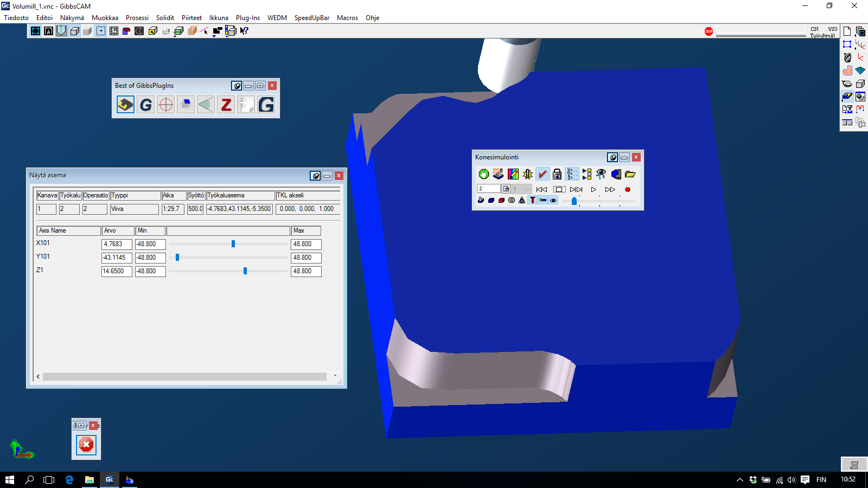
Task: Click the padlock view lock icon in Konesimulointi
Action: (557, 174)
